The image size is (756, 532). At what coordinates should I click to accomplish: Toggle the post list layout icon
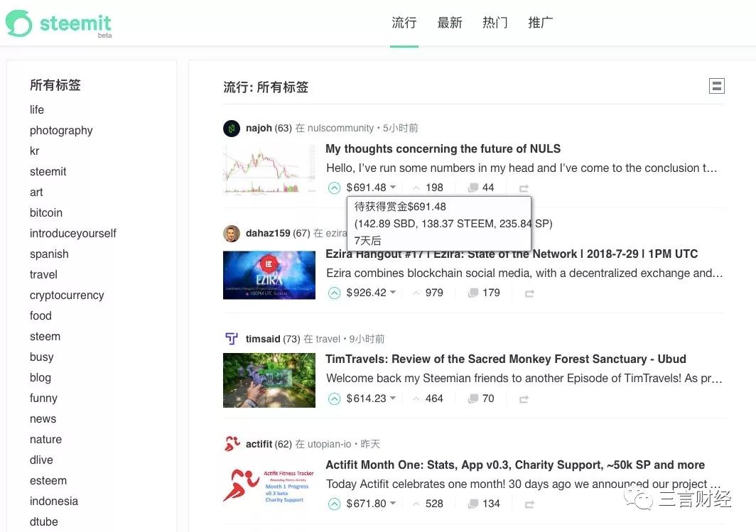(716, 86)
